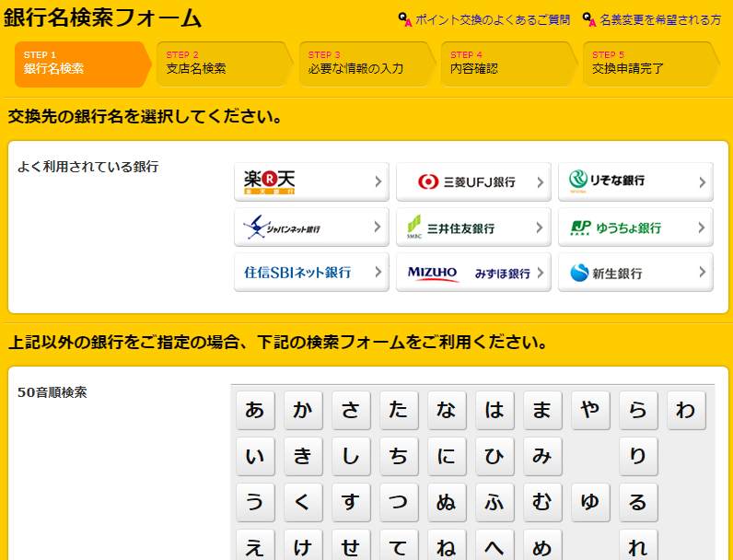
Task: Select the Rakuten Bank logo button
Action: tap(311, 181)
